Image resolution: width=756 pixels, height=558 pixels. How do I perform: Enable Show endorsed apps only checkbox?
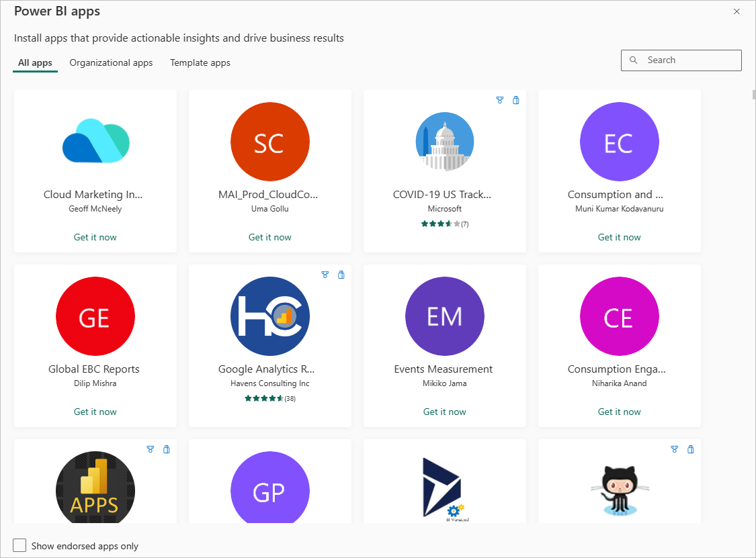click(x=19, y=545)
